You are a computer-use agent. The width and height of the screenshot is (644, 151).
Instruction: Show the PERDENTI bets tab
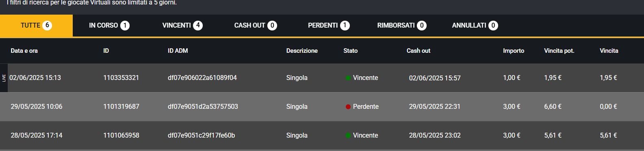click(328, 26)
